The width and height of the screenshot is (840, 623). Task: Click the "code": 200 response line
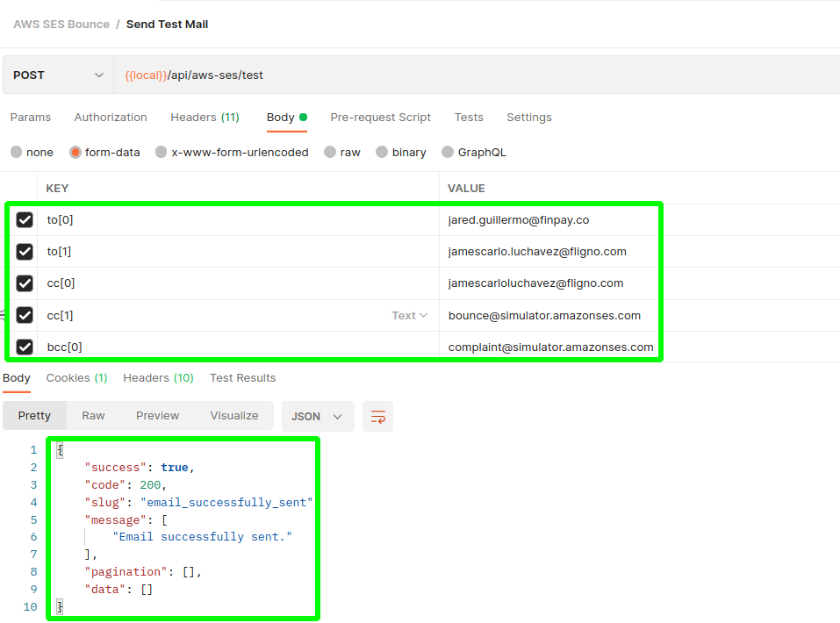(x=126, y=484)
